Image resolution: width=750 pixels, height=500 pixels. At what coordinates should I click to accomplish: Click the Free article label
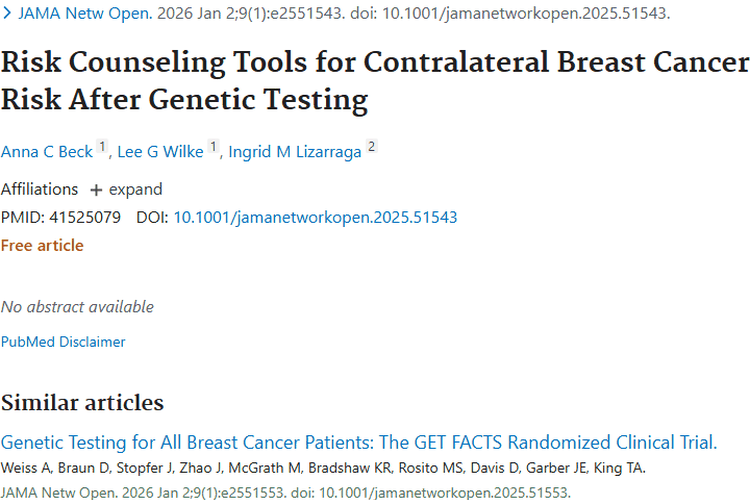[42, 245]
